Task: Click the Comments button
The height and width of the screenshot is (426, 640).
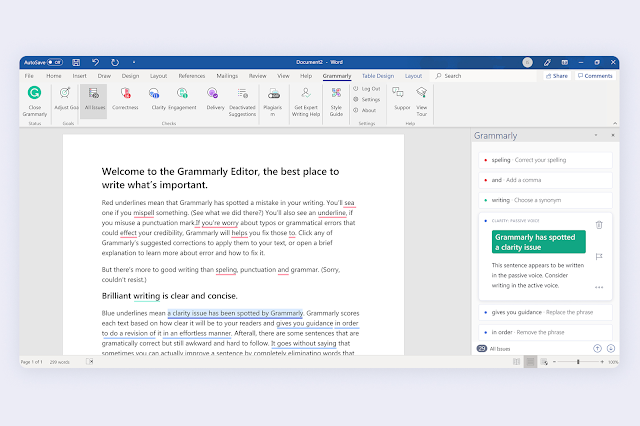Action: point(595,76)
